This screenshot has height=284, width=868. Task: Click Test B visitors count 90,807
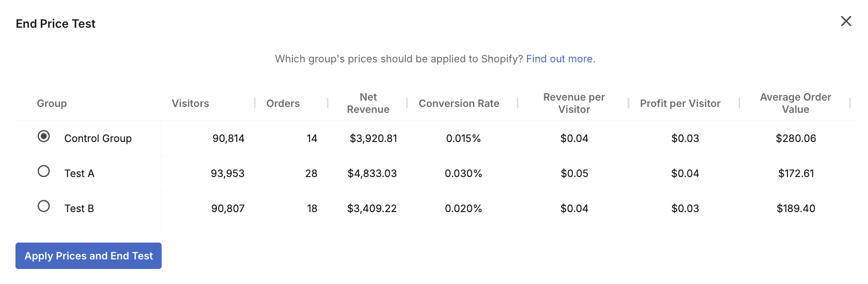tap(228, 208)
